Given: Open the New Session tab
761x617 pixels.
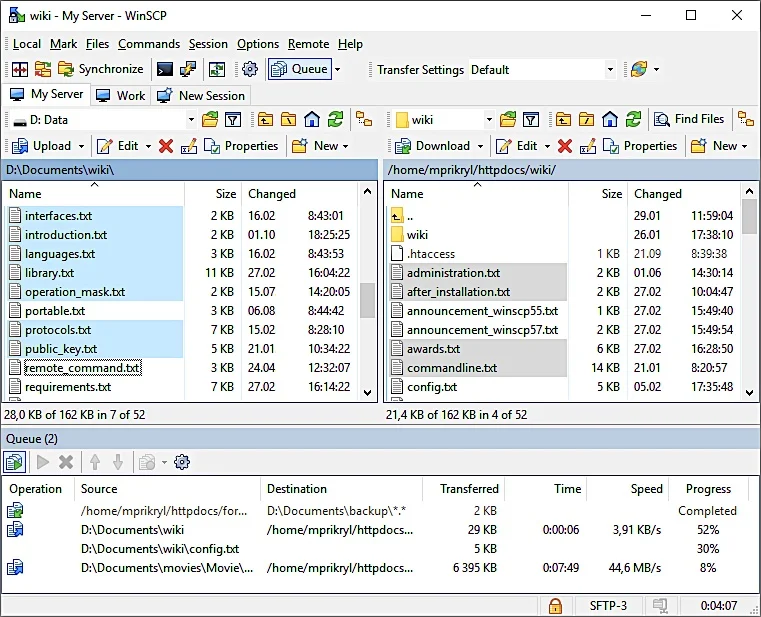Looking at the screenshot, I should coord(201,96).
